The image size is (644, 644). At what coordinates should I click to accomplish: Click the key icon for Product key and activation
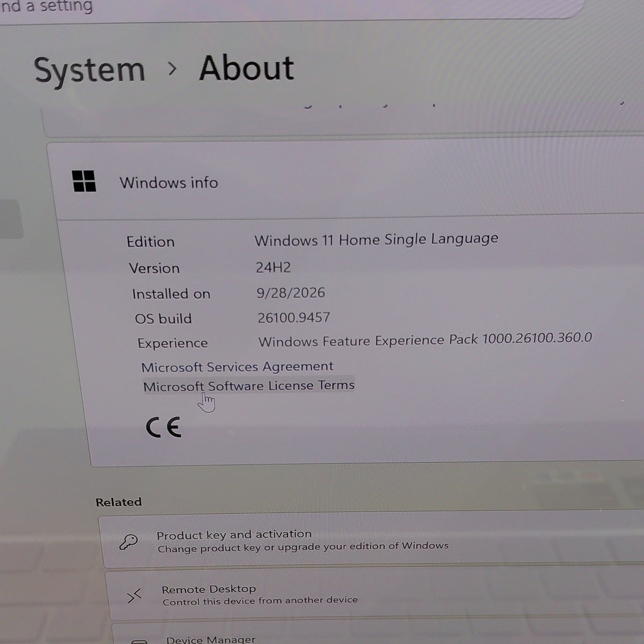129,542
